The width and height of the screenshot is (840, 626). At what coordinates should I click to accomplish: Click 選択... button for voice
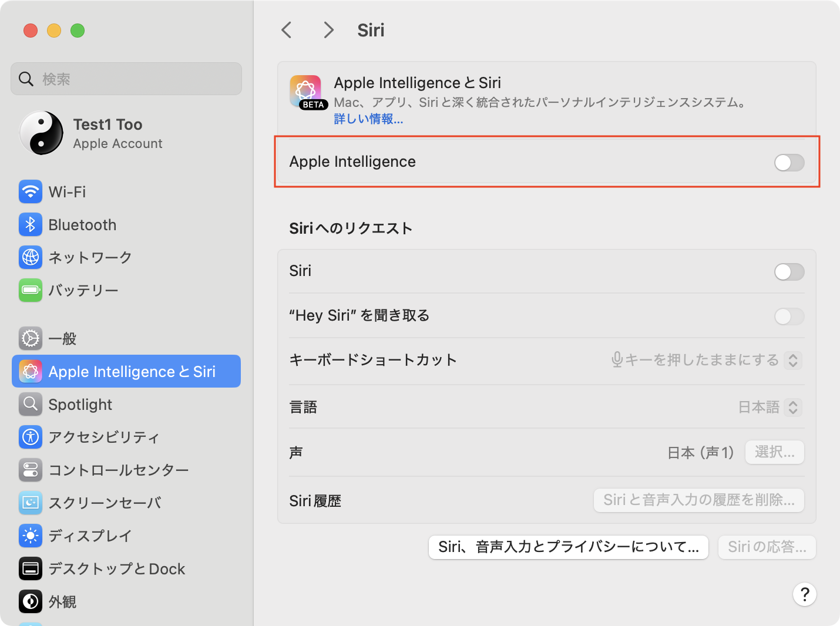pyautogui.click(x=774, y=452)
